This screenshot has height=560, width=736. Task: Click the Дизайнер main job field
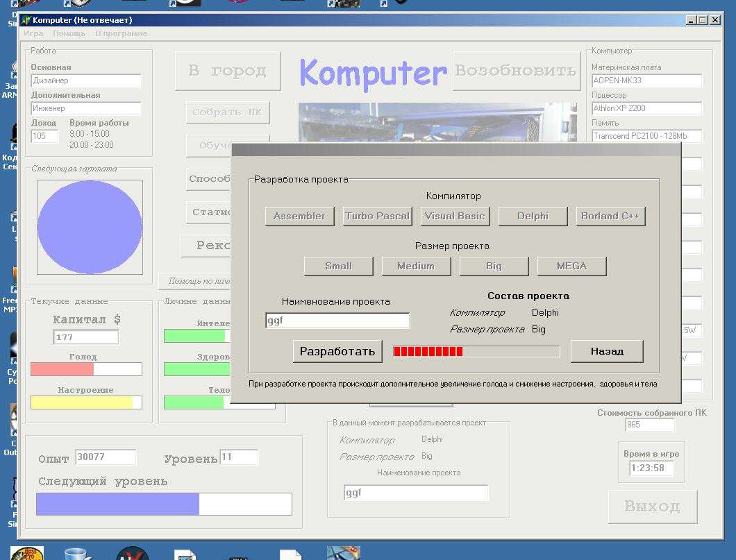click(x=86, y=80)
